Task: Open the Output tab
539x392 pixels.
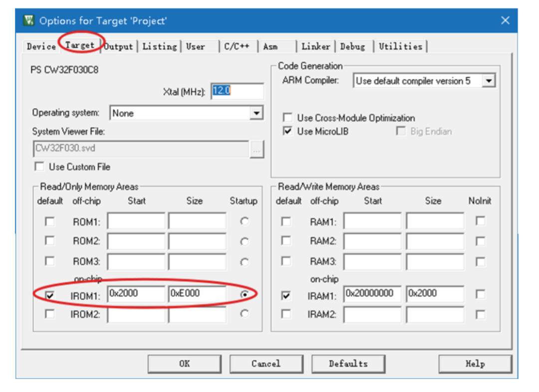Action: tap(119, 46)
